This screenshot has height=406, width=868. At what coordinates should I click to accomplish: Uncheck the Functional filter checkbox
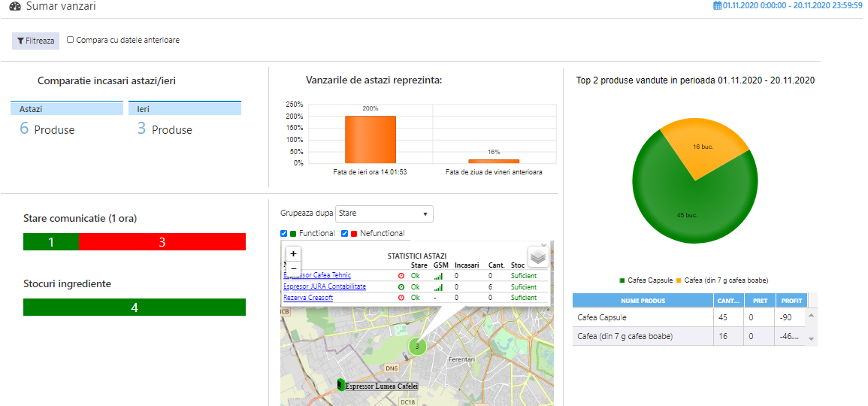(284, 233)
